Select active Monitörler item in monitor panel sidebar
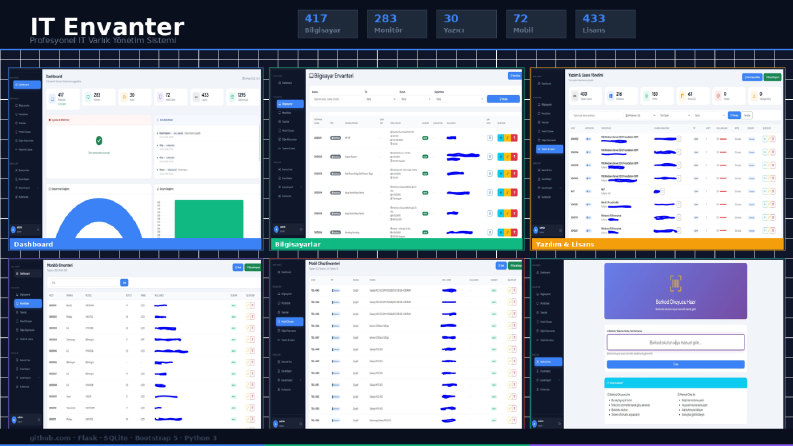The height and width of the screenshot is (446, 793). tap(28, 303)
